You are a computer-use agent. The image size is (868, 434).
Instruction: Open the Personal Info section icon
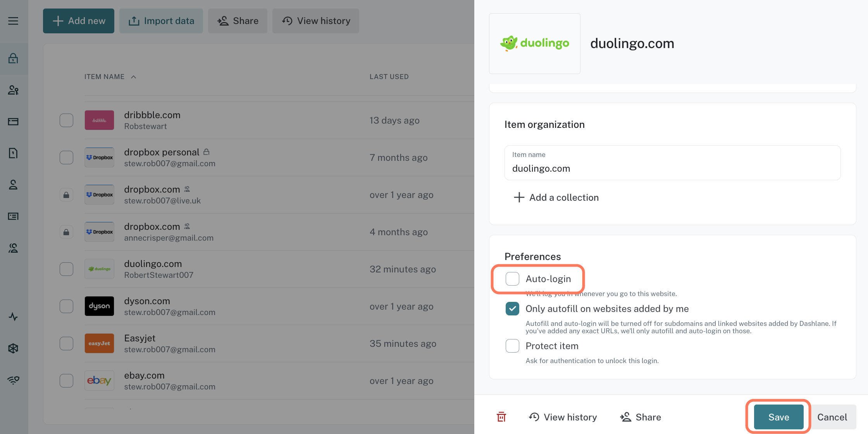[x=14, y=185]
